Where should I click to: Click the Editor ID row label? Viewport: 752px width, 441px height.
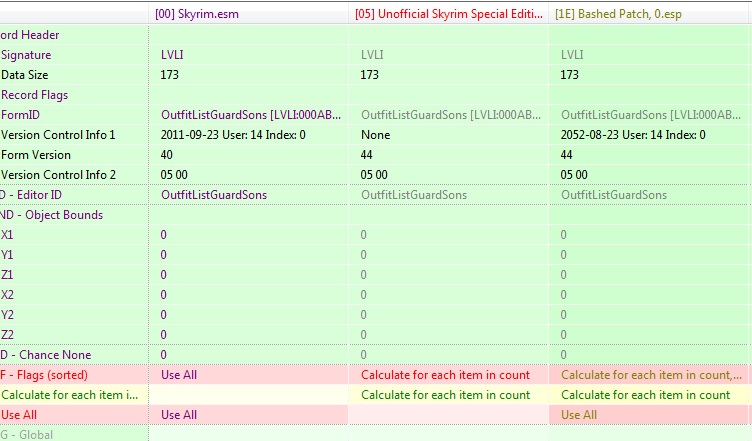(31, 195)
